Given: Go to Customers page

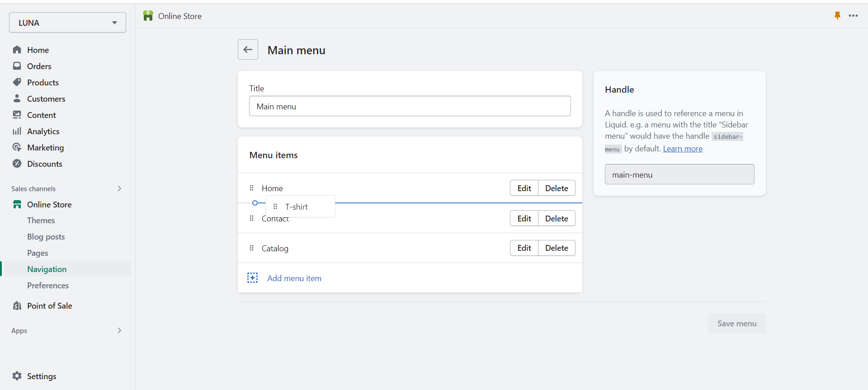Looking at the screenshot, I should tap(46, 99).
